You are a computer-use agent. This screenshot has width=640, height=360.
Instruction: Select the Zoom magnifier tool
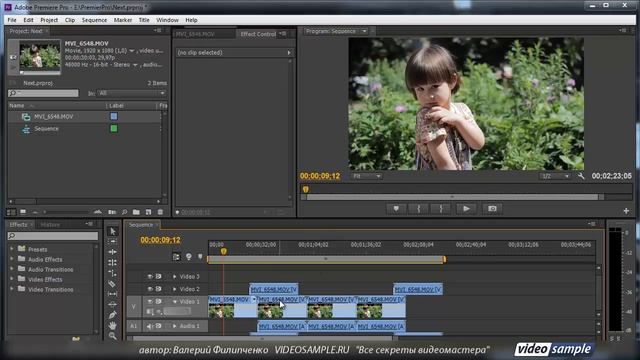pos(113,336)
